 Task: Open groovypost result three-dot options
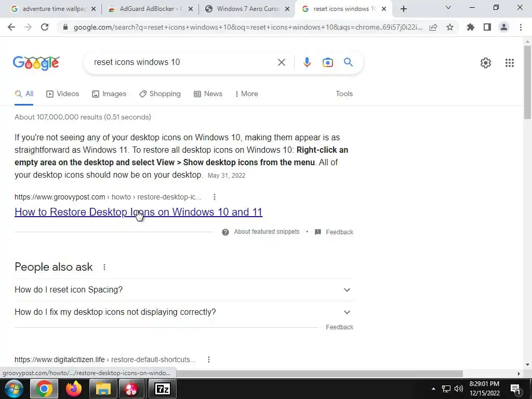click(x=215, y=197)
